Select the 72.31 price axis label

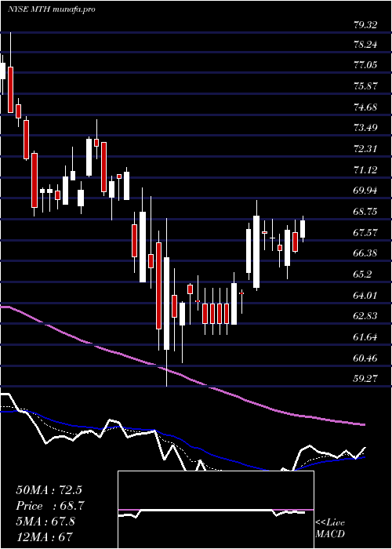[x=365, y=149]
